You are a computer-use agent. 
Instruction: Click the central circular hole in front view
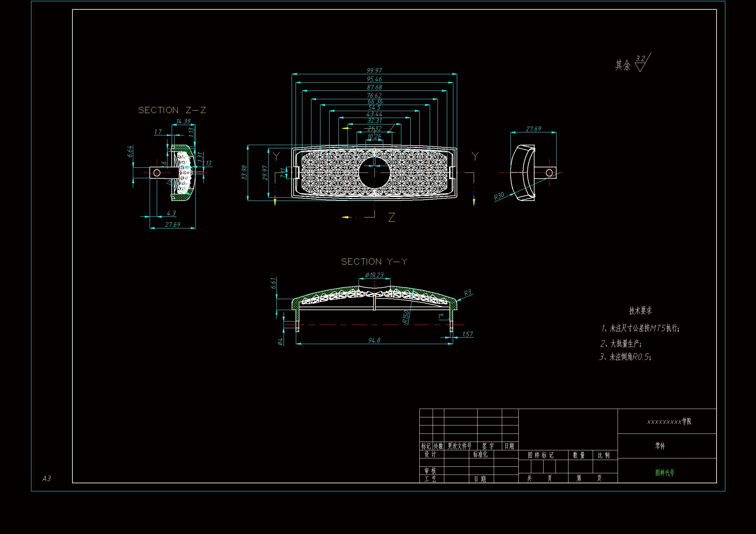[x=374, y=173]
